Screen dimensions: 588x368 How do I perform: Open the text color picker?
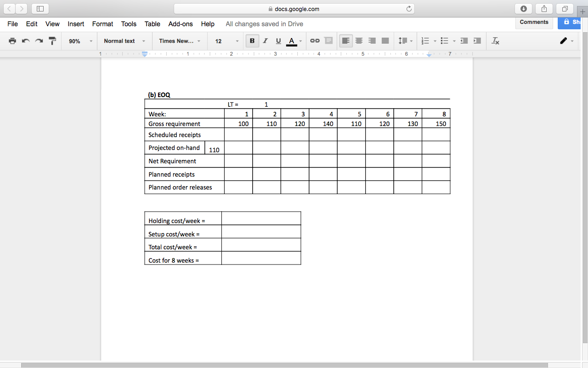click(292, 41)
